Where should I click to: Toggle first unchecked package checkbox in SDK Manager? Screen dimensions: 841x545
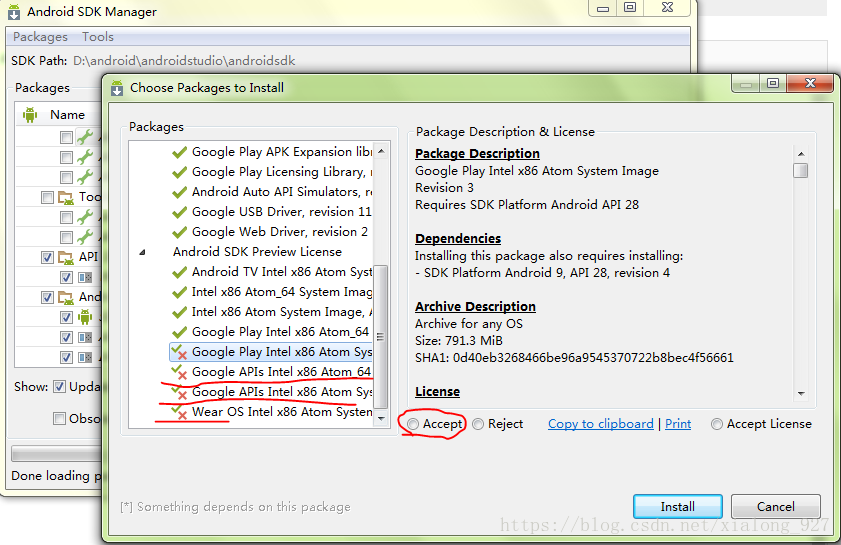coord(67,138)
